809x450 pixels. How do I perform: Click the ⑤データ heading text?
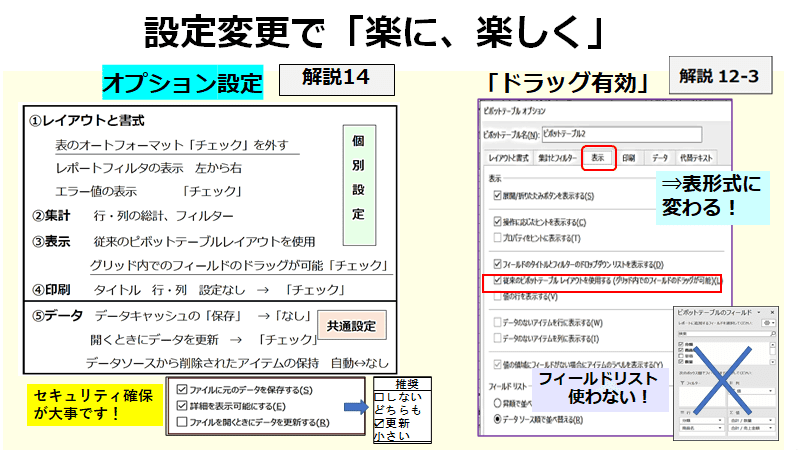tap(57, 315)
